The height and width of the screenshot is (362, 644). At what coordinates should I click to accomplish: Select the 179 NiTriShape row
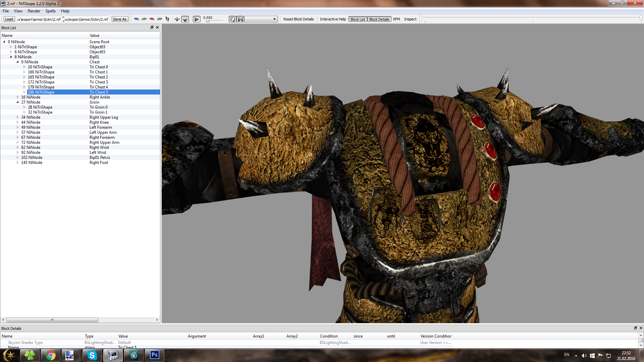tap(80, 87)
